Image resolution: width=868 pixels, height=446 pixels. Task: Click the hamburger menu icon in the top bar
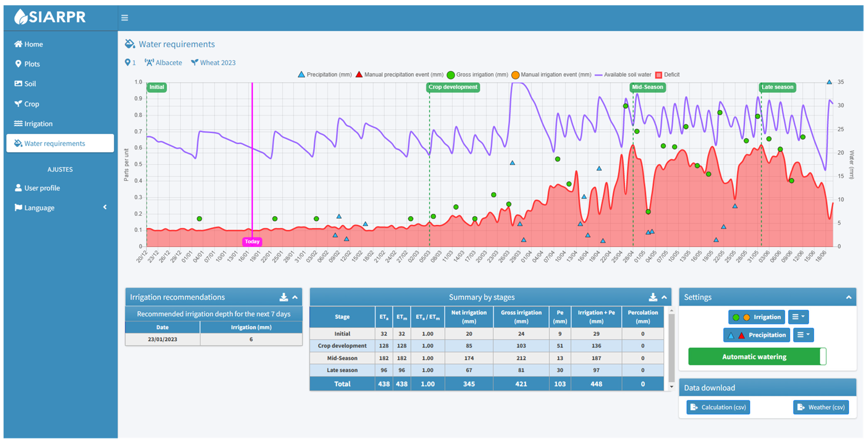[124, 18]
